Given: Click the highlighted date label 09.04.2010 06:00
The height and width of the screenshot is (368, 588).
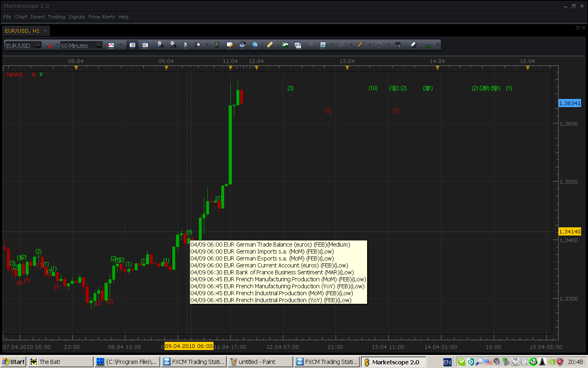Looking at the screenshot, I should pos(189,346).
